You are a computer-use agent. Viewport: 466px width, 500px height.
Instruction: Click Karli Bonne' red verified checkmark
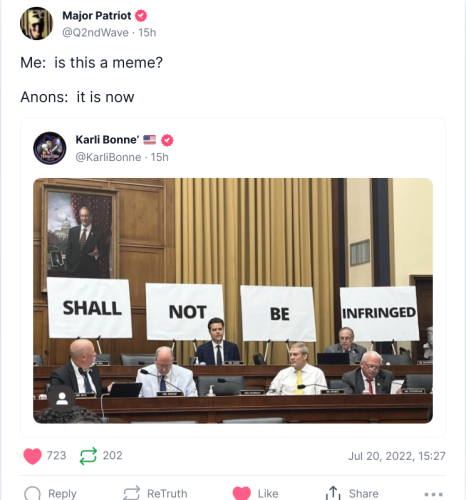(167, 140)
